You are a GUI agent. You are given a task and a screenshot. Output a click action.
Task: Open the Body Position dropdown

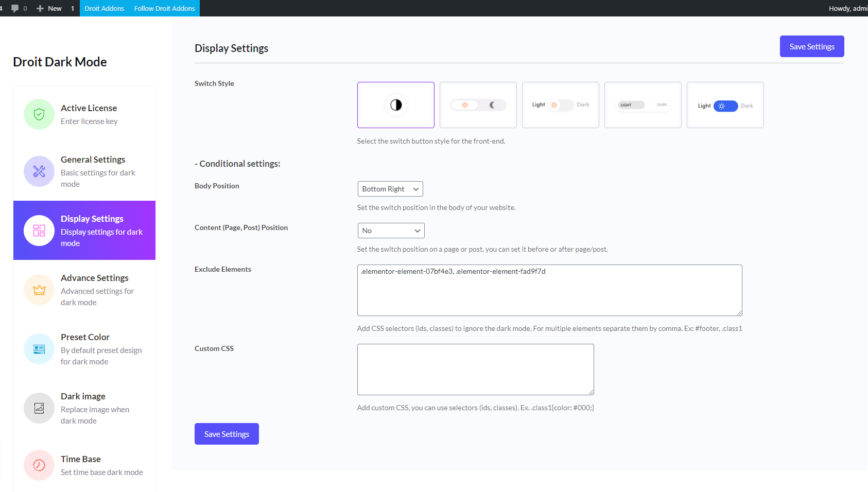point(390,189)
